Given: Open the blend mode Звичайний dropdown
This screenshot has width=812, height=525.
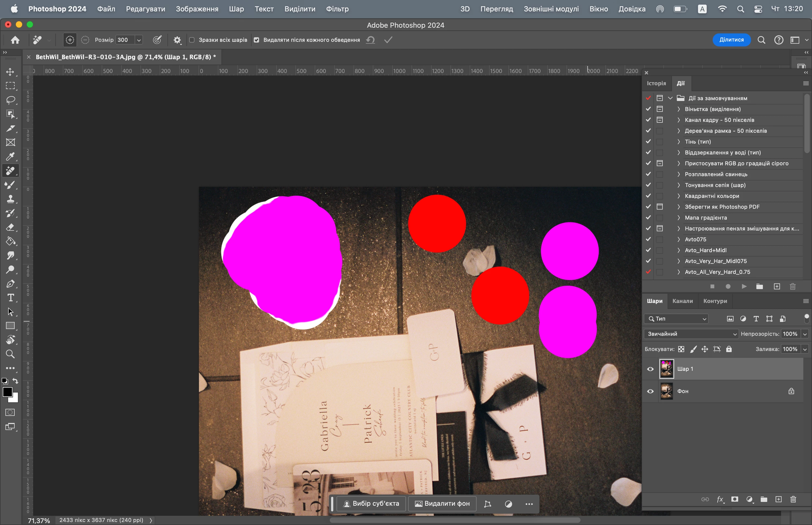Looking at the screenshot, I should (x=691, y=334).
